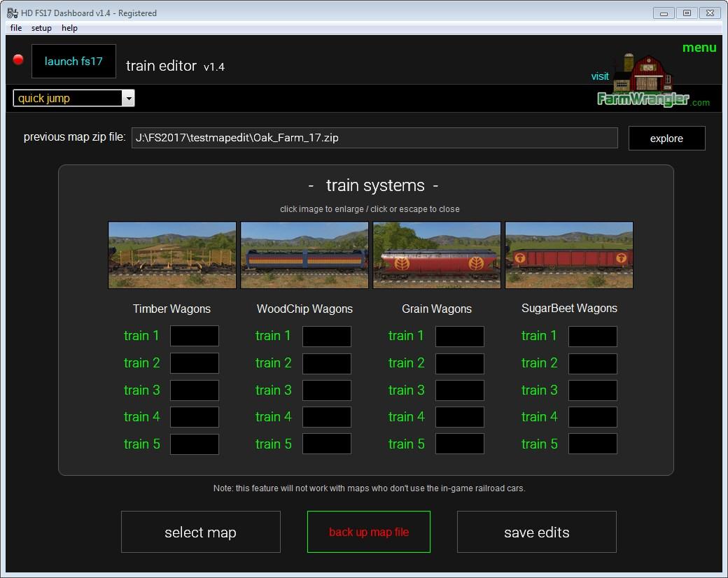Open the help menu
The height and width of the screenshot is (578, 728).
[x=69, y=28]
